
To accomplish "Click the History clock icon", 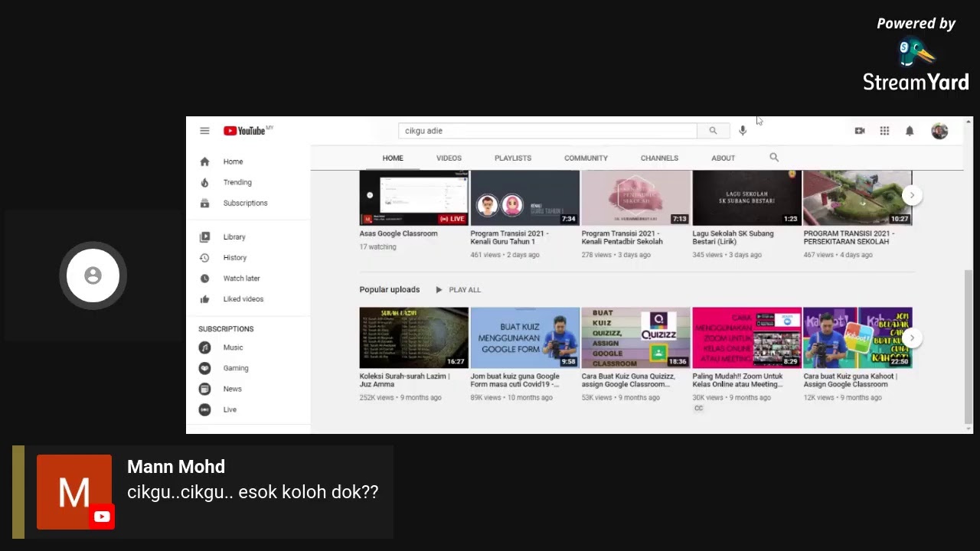I will (x=204, y=258).
